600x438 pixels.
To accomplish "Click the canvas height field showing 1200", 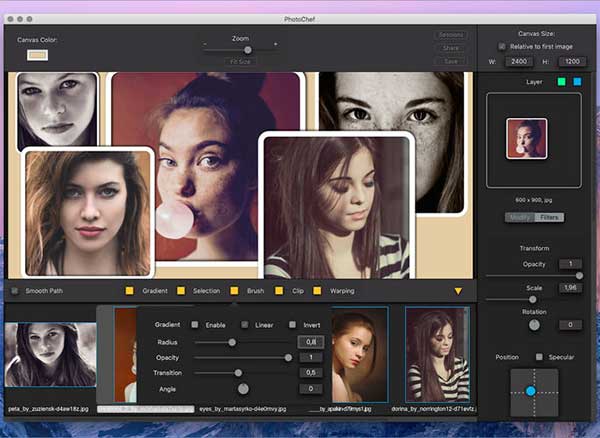I will pyautogui.click(x=572, y=62).
